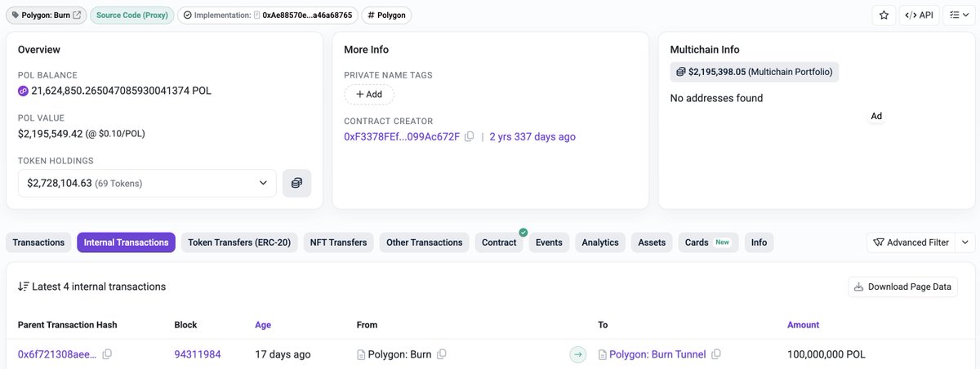
Task: Open the Assets tab
Action: pyautogui.click(x=652, y=242)
